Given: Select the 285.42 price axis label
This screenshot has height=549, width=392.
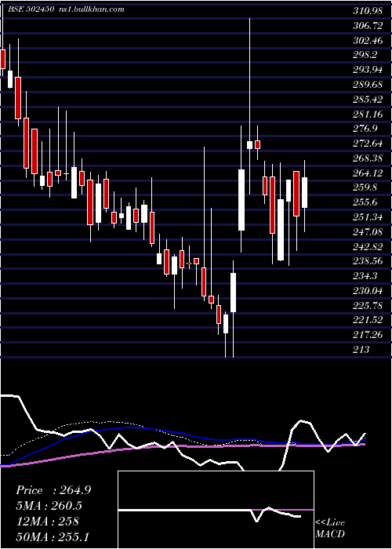Looking at the screenshot, I should coord(368,100).
